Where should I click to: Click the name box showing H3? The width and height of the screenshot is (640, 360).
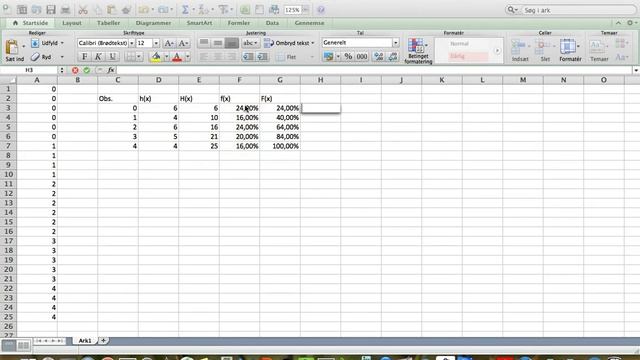tap(29, 70)
